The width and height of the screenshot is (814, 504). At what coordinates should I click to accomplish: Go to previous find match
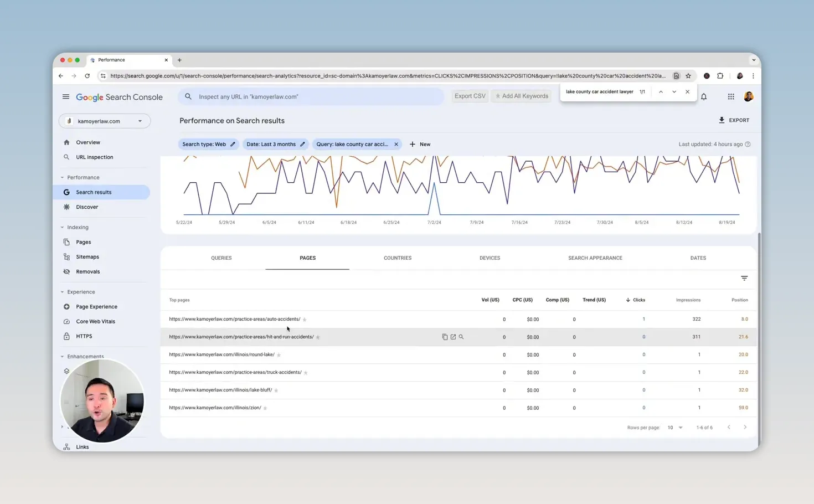tap(661, 92)
